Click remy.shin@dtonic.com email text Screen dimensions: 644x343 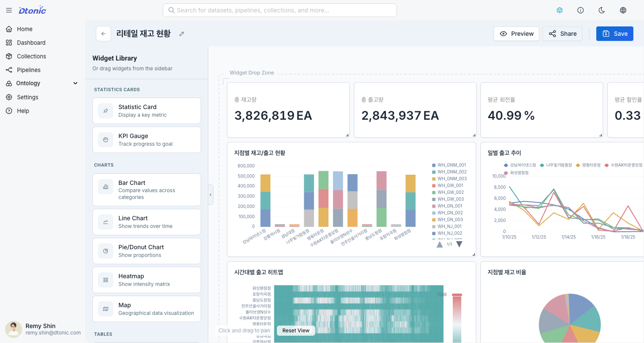(53, 333)
